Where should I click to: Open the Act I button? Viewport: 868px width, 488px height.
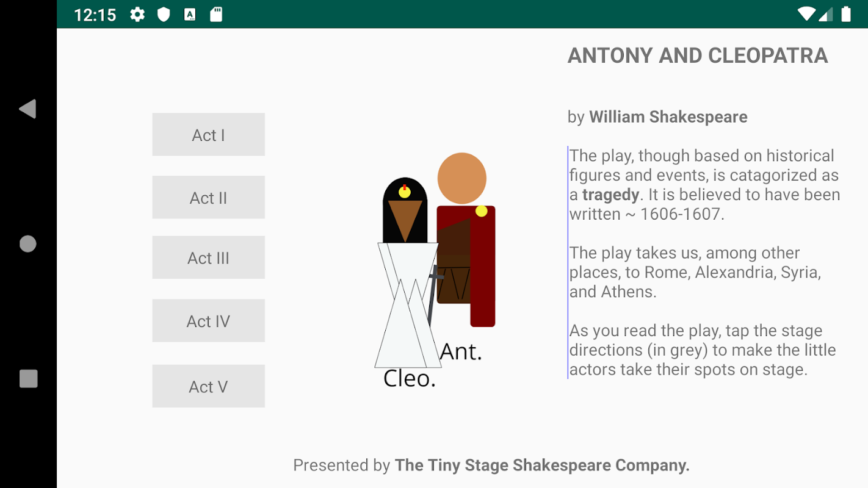click(x=208, y=135)
